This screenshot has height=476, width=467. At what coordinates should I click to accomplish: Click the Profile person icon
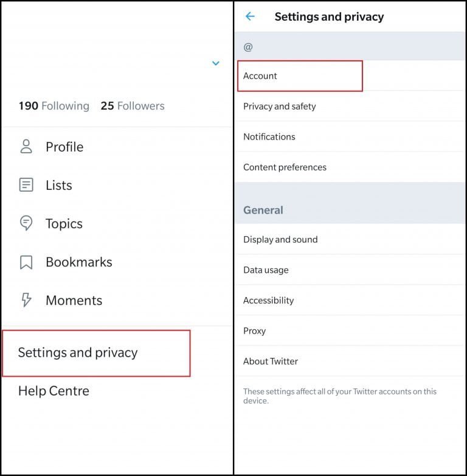[26, 147]
